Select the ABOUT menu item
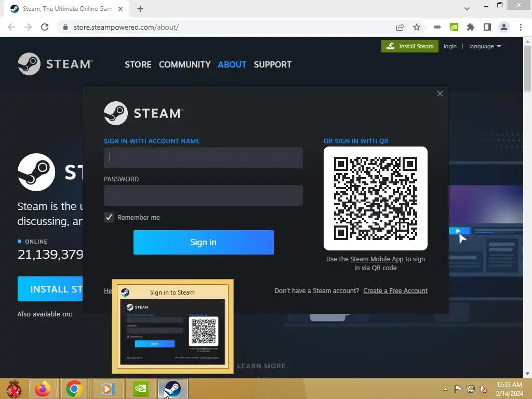 point(232,64)
